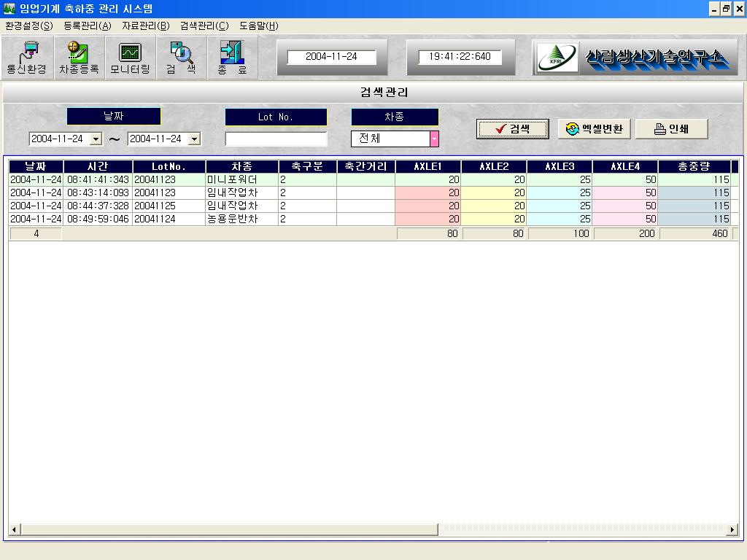Screen dimensions: 747x560
Task: Click the AXLE3 sum value 100
Action: [x=560, y=233]
